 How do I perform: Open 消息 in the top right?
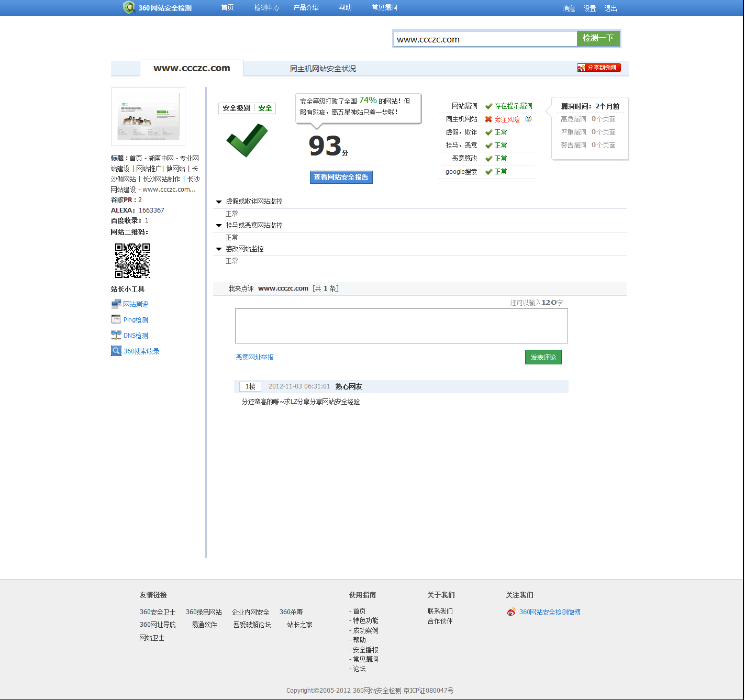pyautogui.click(x=569, y=8)
